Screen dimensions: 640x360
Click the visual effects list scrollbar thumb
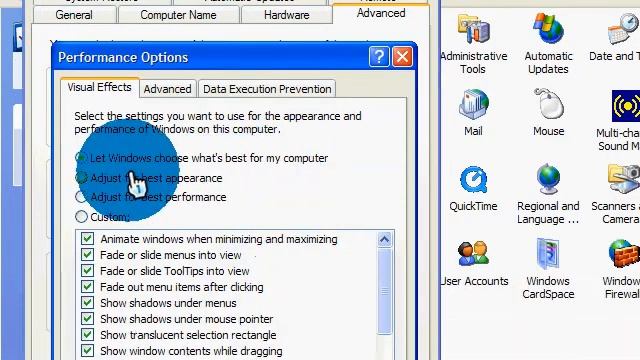[x=384, y=291]
